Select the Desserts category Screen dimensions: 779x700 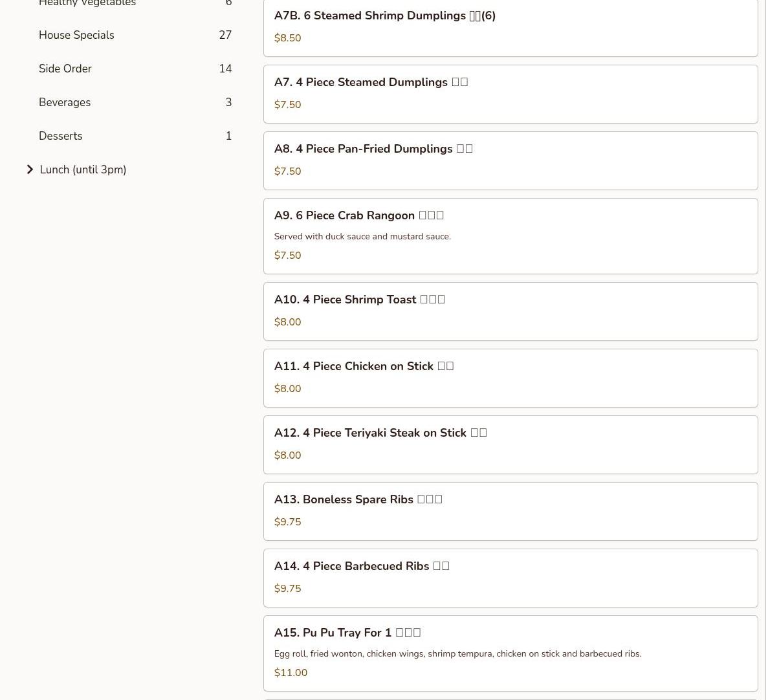(x=61, y=136)
